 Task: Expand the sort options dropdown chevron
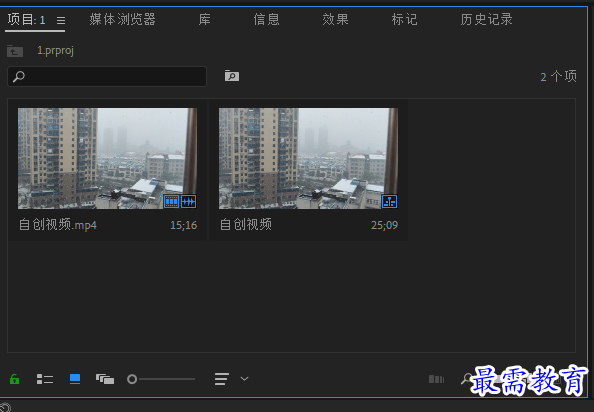(244, 379)
